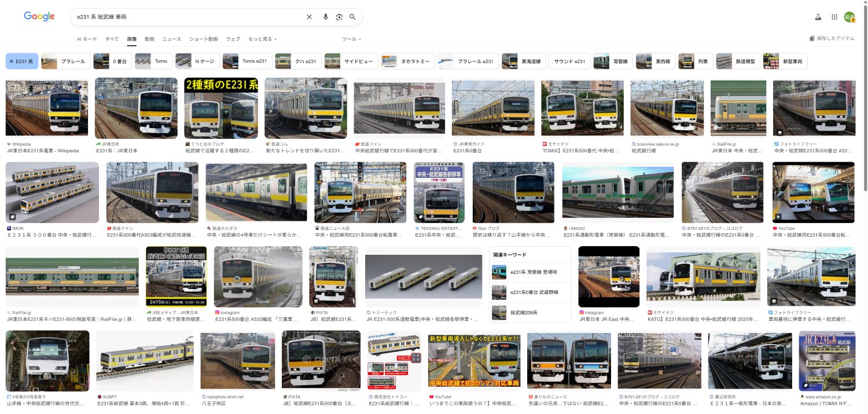Open the JREメディア 2月15日 event thumbnail
Screen dimensions: 868x414
coord(176,277)
